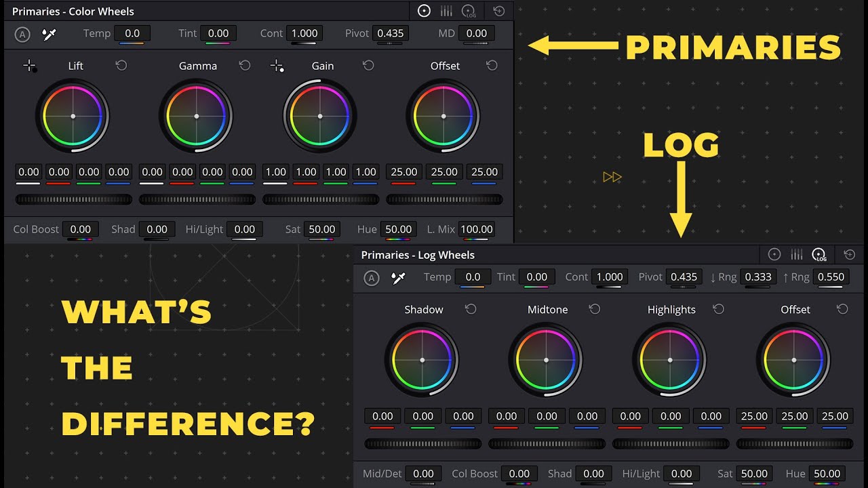This screenshot has height=488, width=868.
Task: Switch to Primaries Bars mode in Log Wheels panel
Action: (797, 254)
